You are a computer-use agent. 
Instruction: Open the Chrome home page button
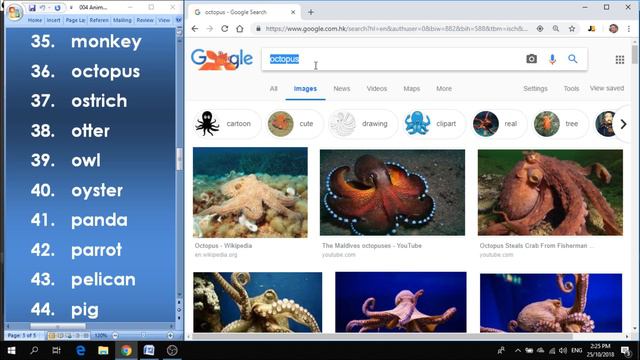click(240, 29)
